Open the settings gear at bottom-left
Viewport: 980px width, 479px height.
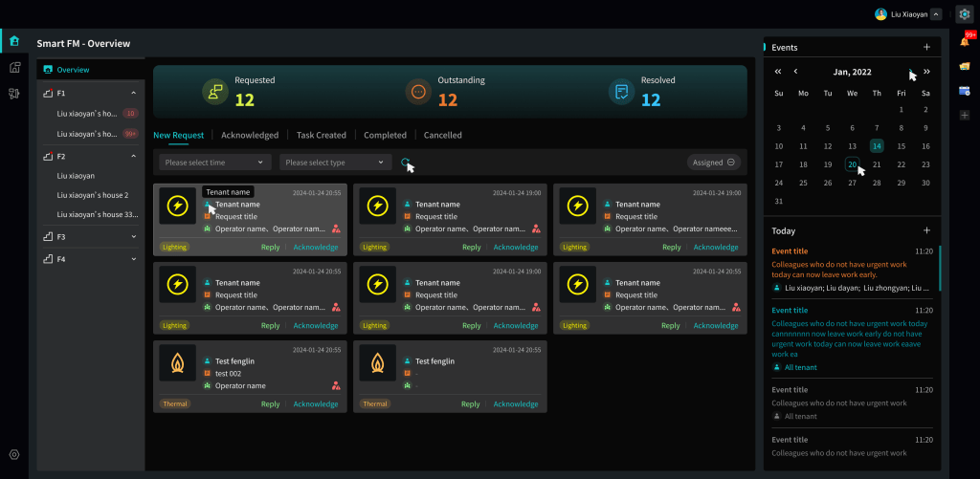(x=14, y=455)
